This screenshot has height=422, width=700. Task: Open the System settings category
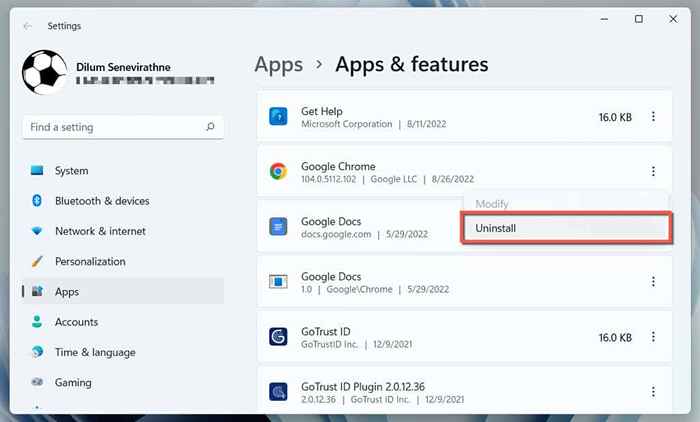coord(123,170)
